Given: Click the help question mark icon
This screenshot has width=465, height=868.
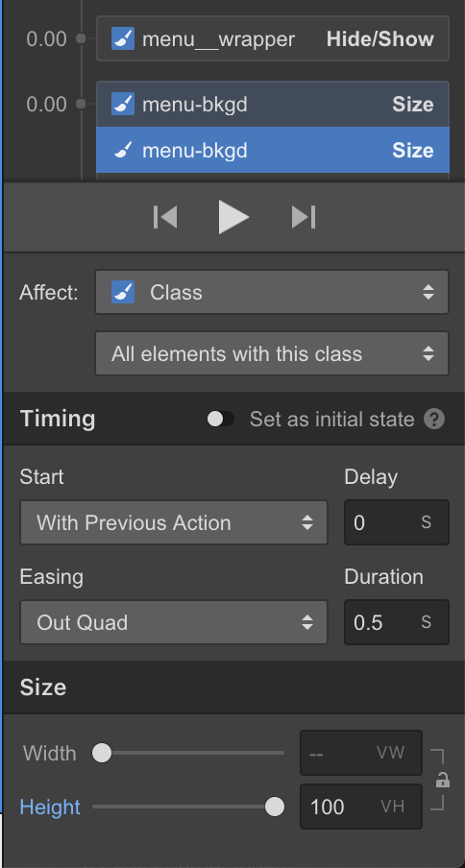Looking at the screenshot, I should [434, 419].
